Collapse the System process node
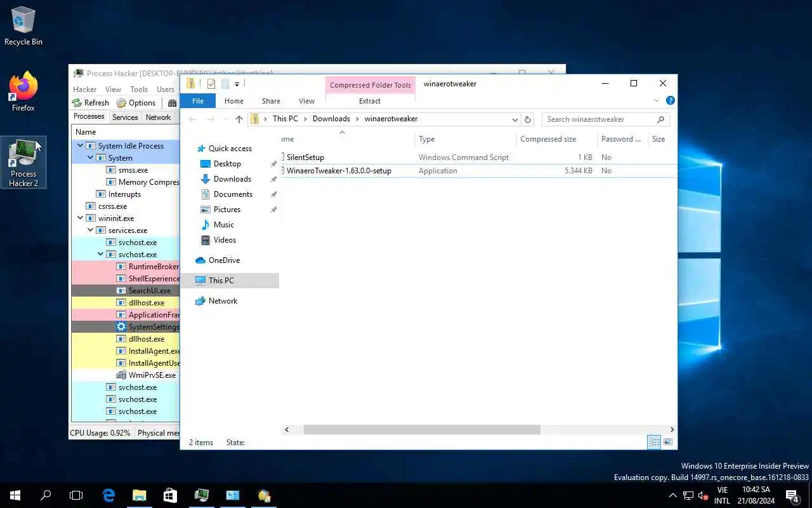Viewport: 812px width, 508px height. [91, 158]
